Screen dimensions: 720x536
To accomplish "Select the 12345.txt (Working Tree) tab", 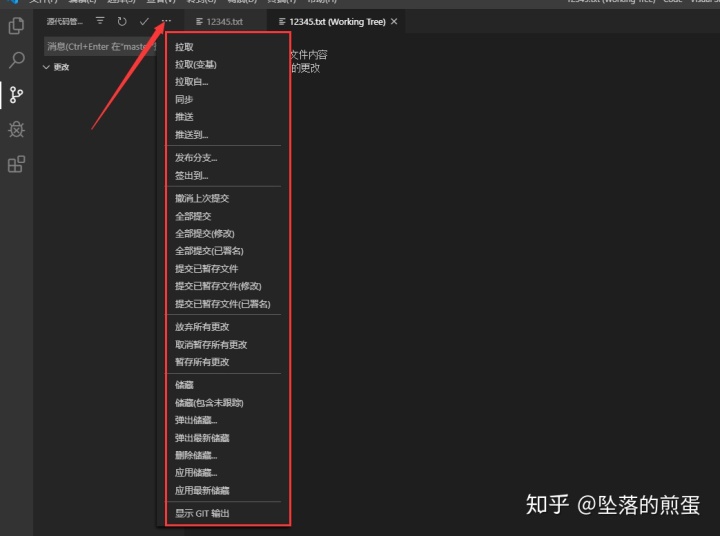I will (x=337, y=22).
